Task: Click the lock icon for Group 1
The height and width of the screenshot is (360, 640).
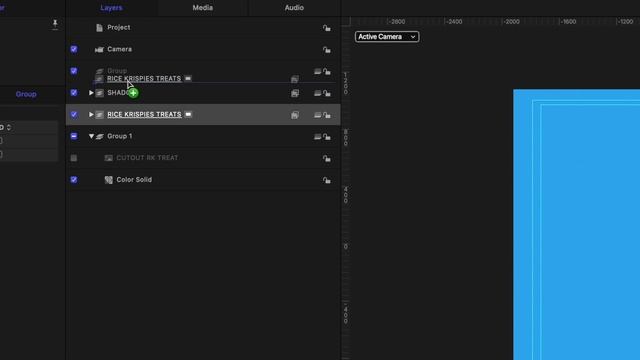Action: pyautogui.click(x=327, y=137)
